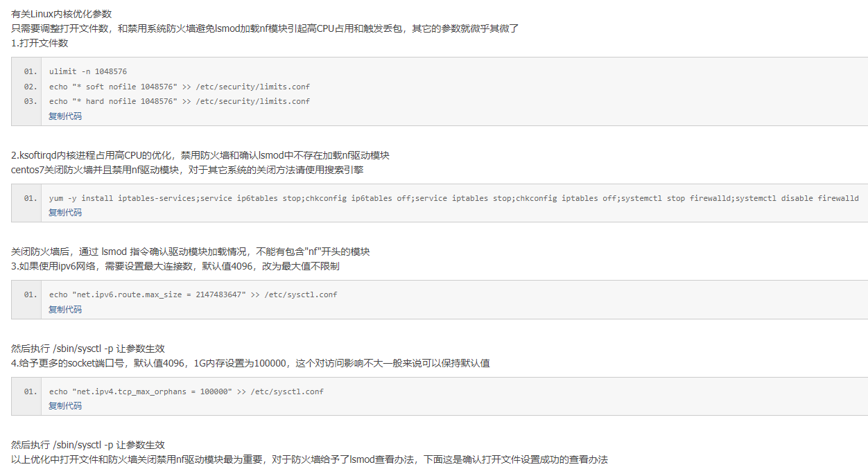The height and width of the screenshot is (467, 868).
Task: Click the heading 有关Linux内核优化参数
Action: 62,14
